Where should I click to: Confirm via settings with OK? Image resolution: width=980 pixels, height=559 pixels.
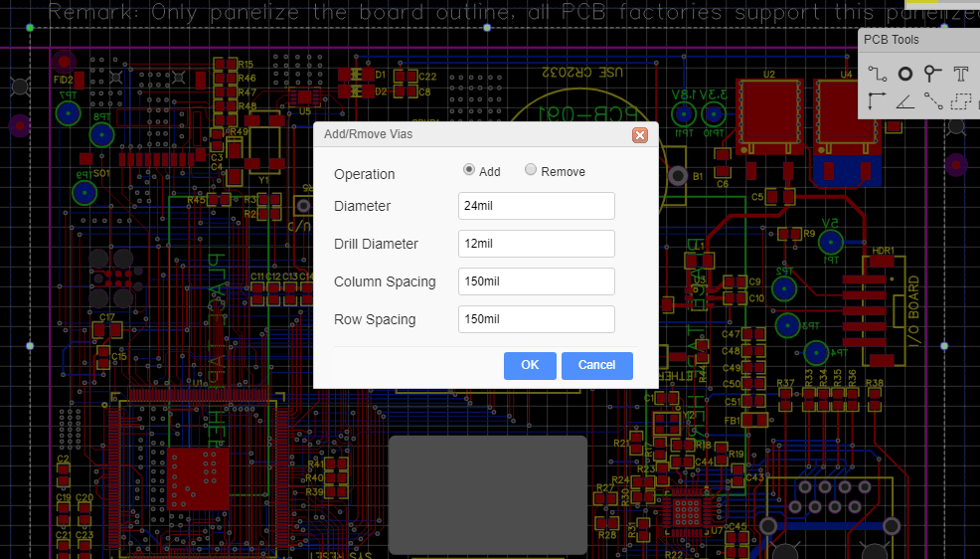(530, 365)
